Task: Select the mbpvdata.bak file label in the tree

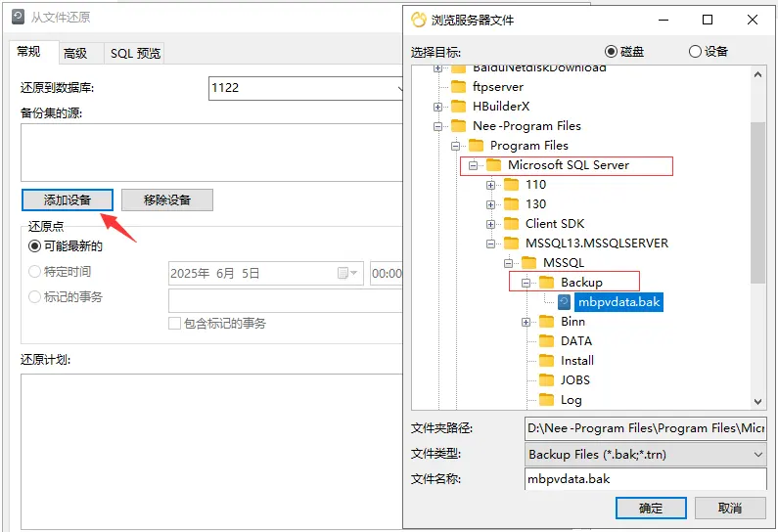Action: (x=618, y=302)
